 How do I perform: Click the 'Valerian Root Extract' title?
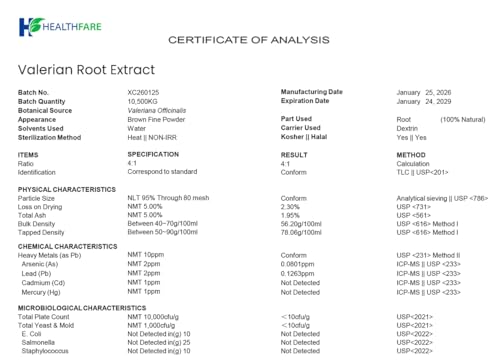point(86,70)
